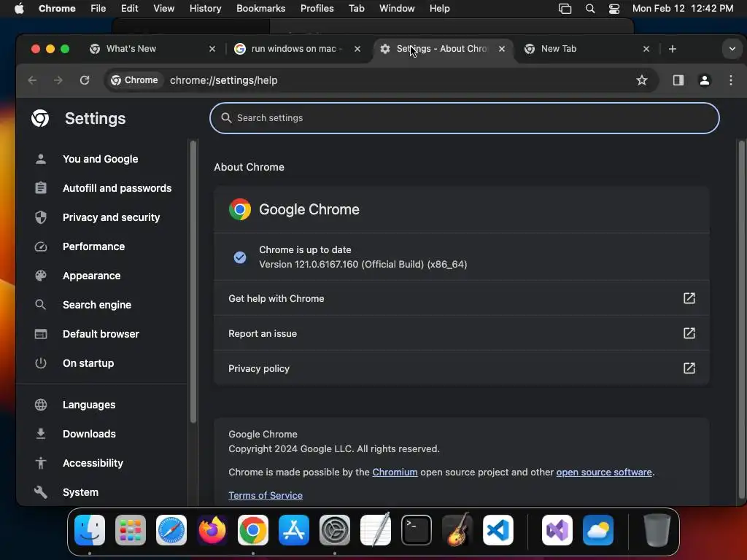Click the Chromium hyperlink

pos(395,472)
